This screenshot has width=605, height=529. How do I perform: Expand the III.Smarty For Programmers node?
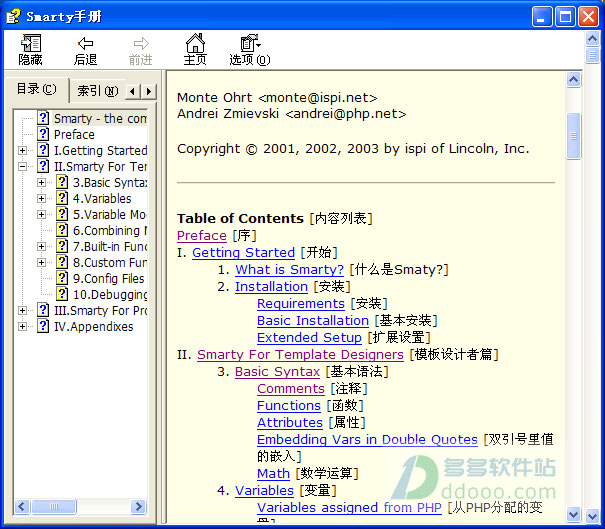[23, 311]
